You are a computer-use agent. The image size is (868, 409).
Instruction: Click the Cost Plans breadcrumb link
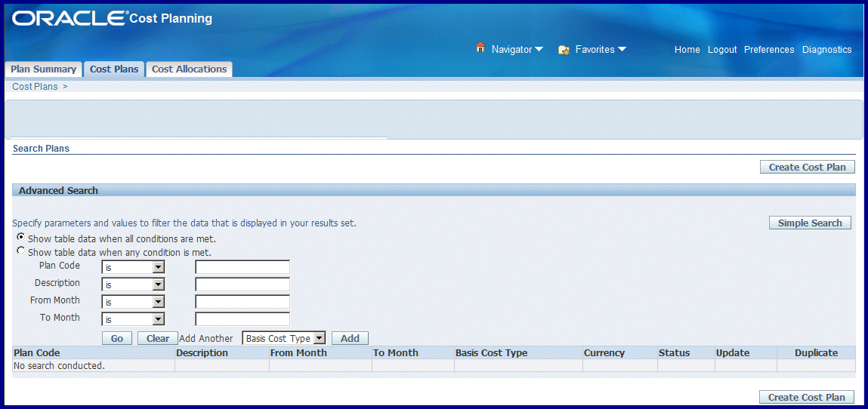coord(35,87)
